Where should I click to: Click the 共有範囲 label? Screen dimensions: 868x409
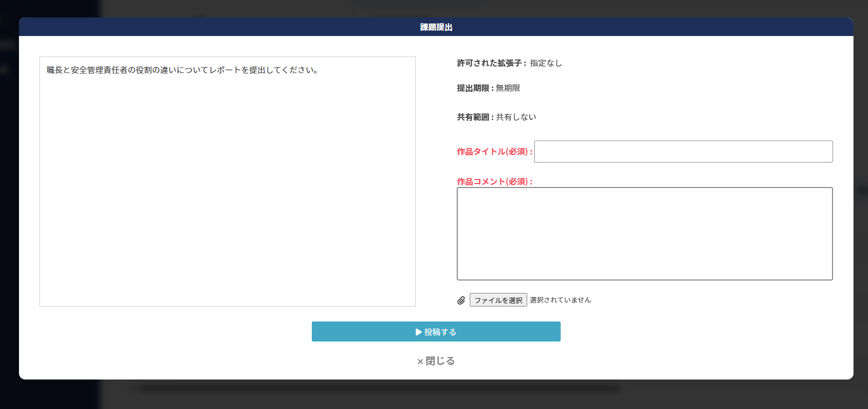[x=475, y=117]
